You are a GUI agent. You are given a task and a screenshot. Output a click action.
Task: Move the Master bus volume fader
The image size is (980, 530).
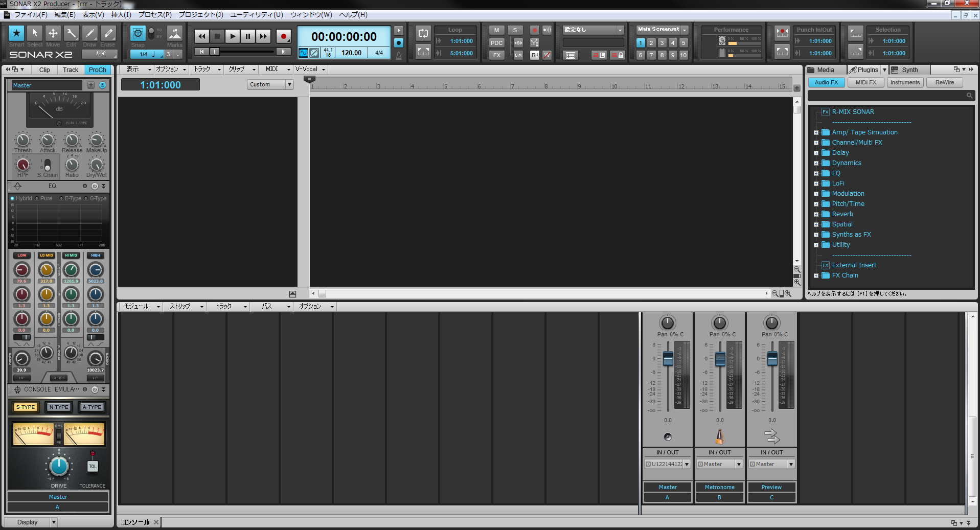click(668, 359)
